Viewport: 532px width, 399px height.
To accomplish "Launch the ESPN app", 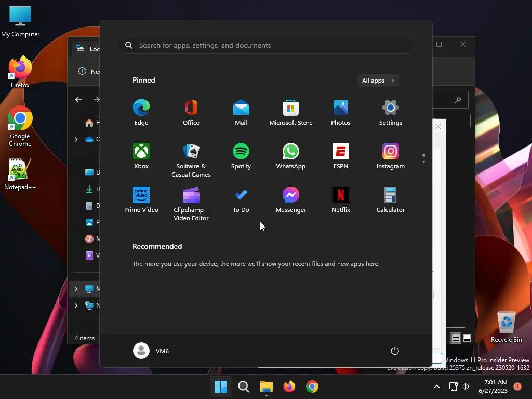I will [341, 156].
